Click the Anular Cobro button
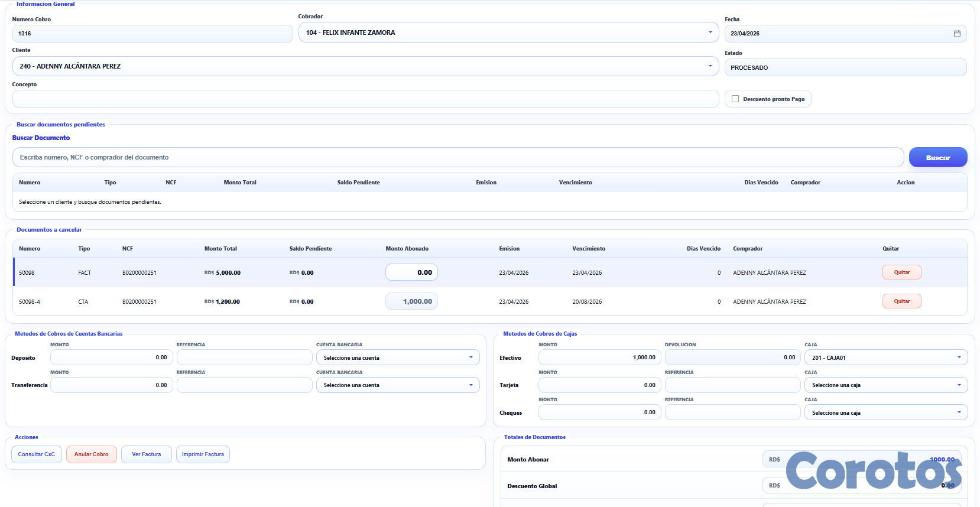 (x=92, y=454)
